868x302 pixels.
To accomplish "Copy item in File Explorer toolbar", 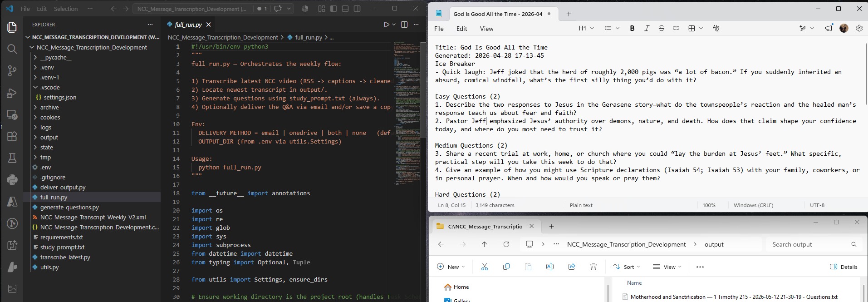I will point(506,267).
